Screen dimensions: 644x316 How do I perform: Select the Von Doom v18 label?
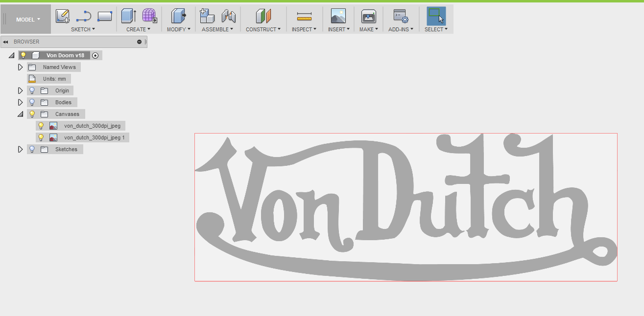pos(65,55)
